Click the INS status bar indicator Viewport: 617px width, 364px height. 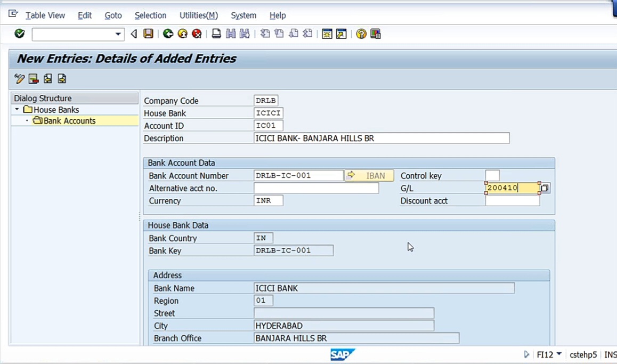pyautogui.click(x=610, y=354)
